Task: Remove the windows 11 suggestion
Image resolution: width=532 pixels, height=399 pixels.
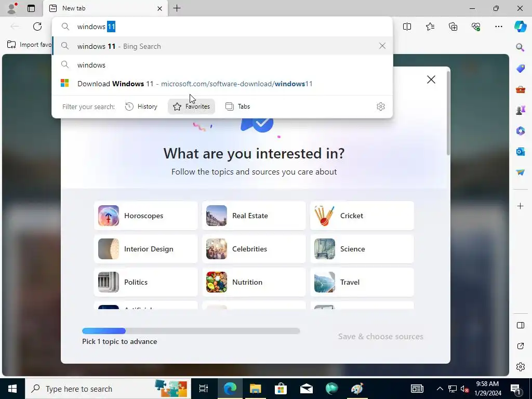Action: [x=382, y=46]
